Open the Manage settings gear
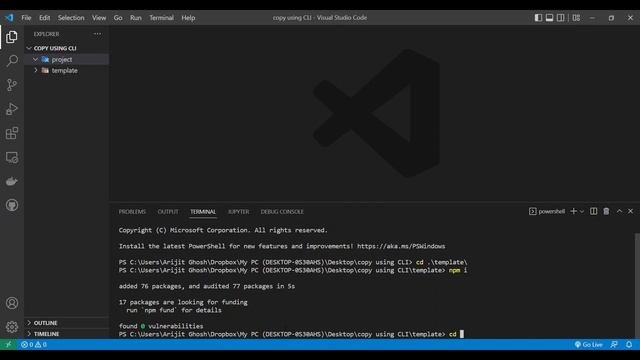This screenshot has height=360, width=640. pos(12,327)
